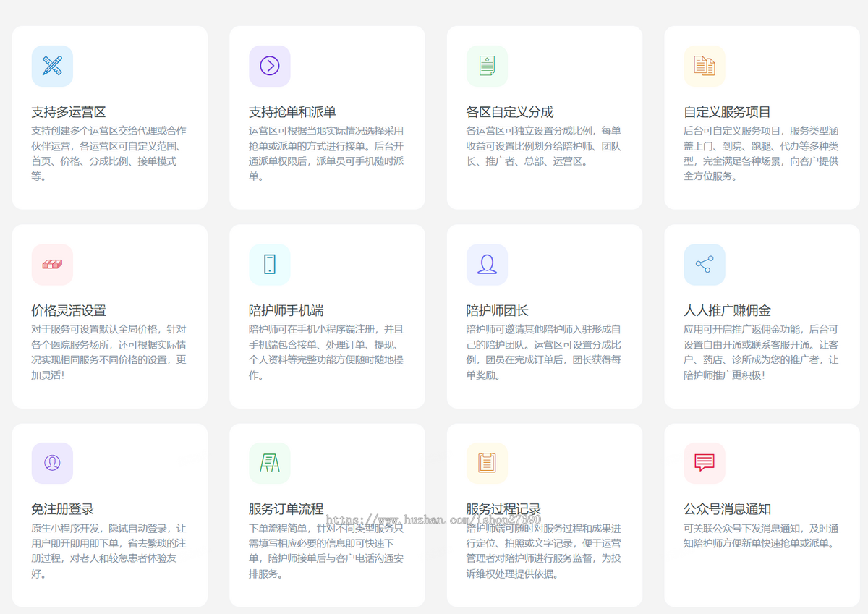Click the description starting 可关联公众号下发消息通知
Image resolution: width=868 pixels, height=614 pixels.
[x=762, y=536]
